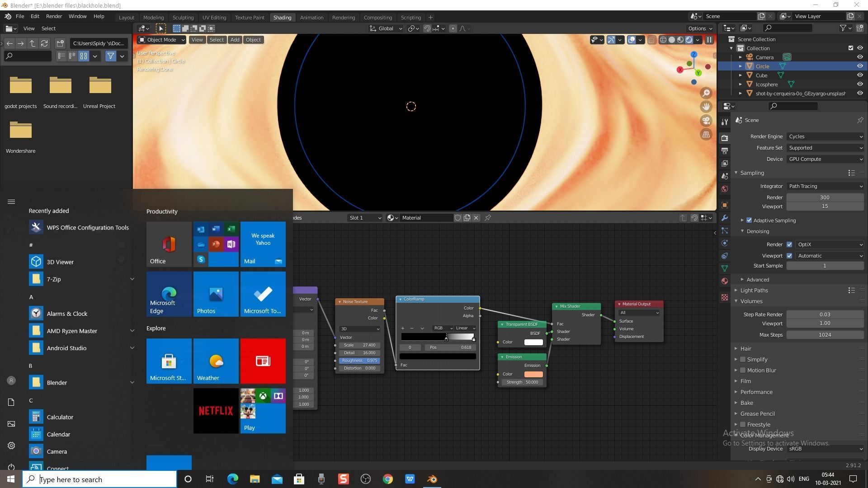This screenshot has width=868, height=488.
Task: Pause the viewport render preview
Action: pyautogui.click(x=709, y=40)
